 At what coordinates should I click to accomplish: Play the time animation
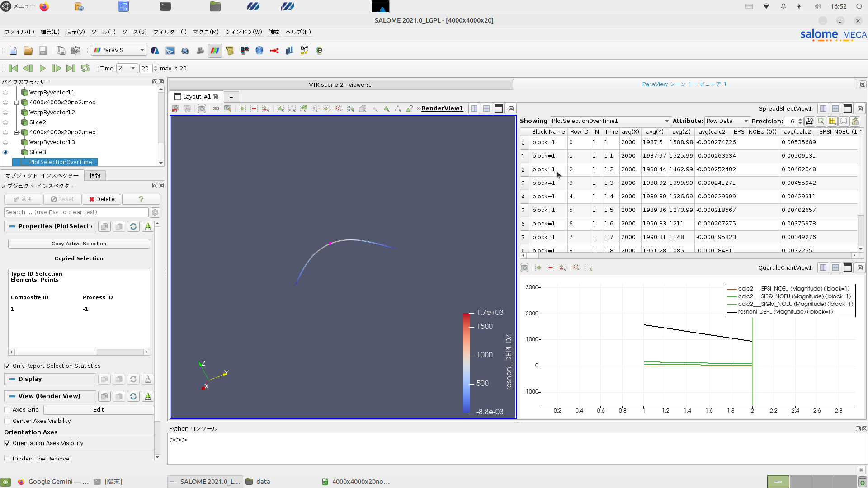pos(42,68)
